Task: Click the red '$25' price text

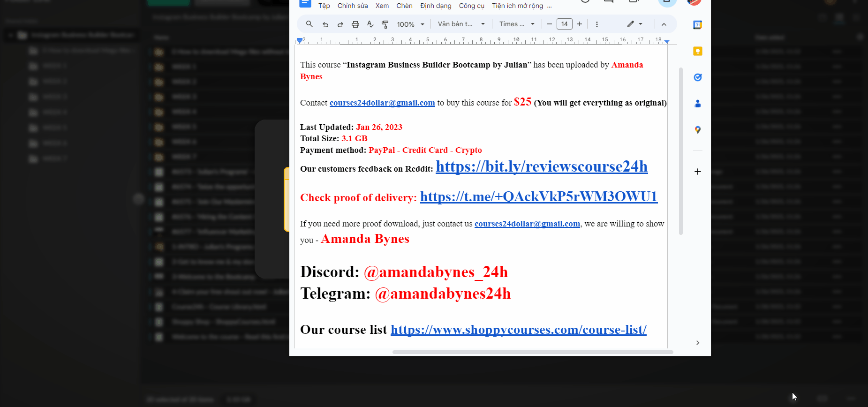Action: click(x=522, y=102)
